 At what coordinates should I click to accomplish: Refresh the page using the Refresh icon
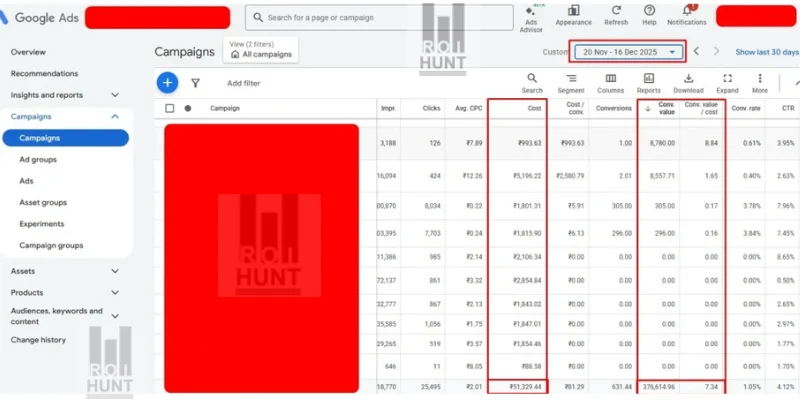616,16
